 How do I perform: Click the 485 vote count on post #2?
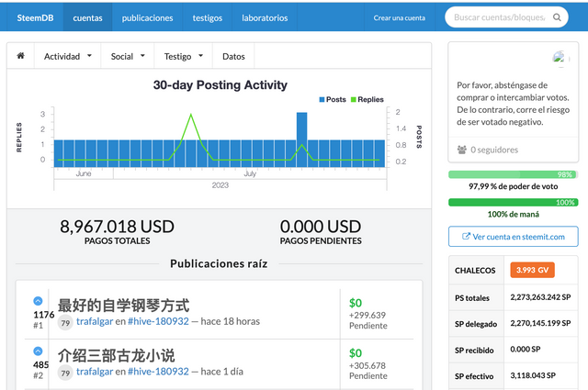40,365
